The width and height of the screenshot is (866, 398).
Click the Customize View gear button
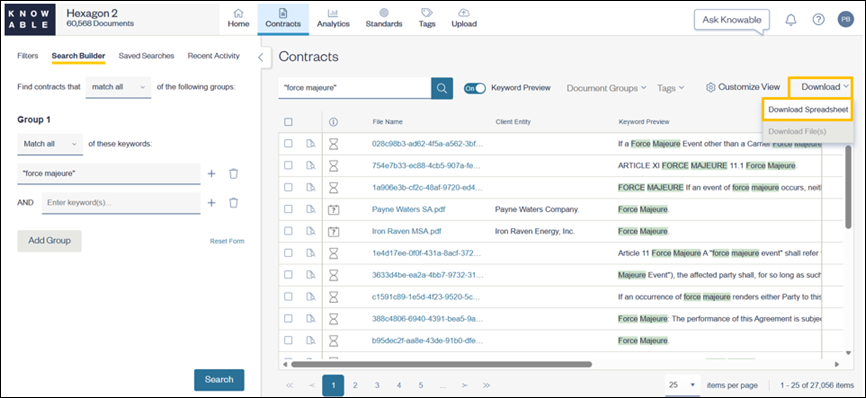[743, 87]
